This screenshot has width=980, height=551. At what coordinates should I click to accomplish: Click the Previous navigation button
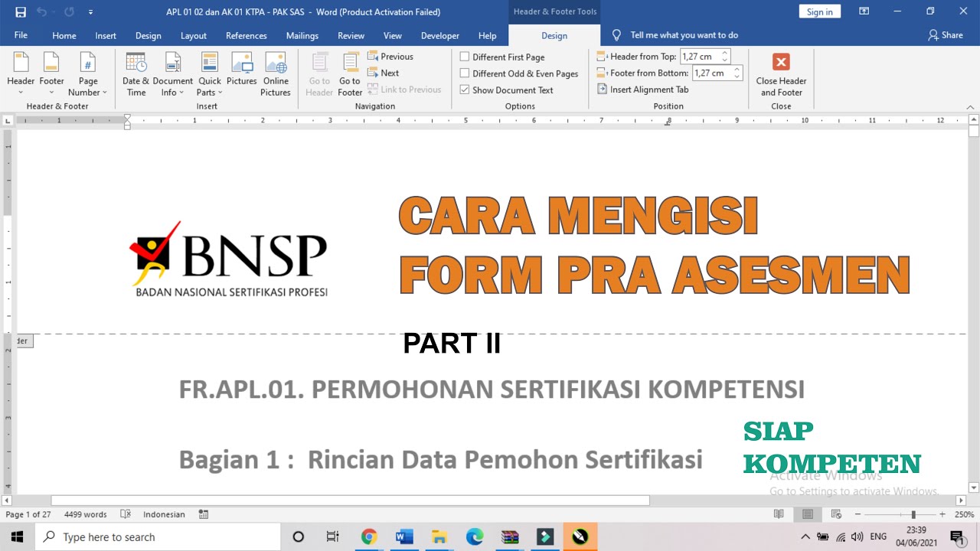pos(390,57)
